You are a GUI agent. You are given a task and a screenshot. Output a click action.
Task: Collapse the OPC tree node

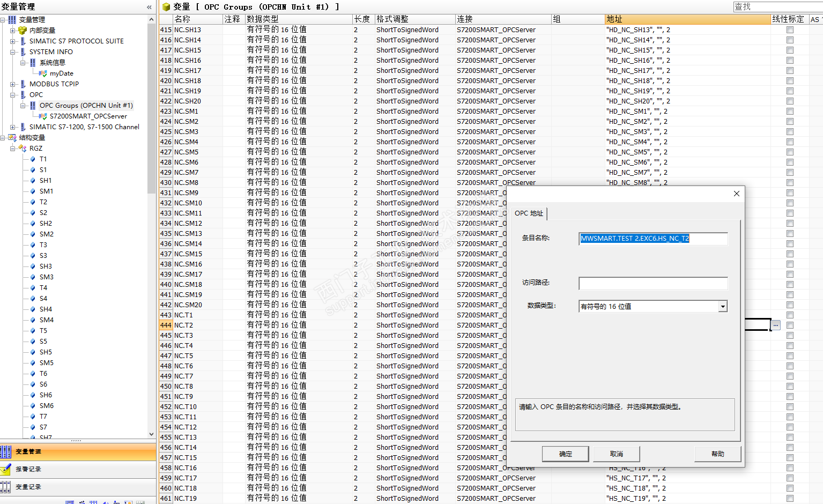(x=12, y=94)
